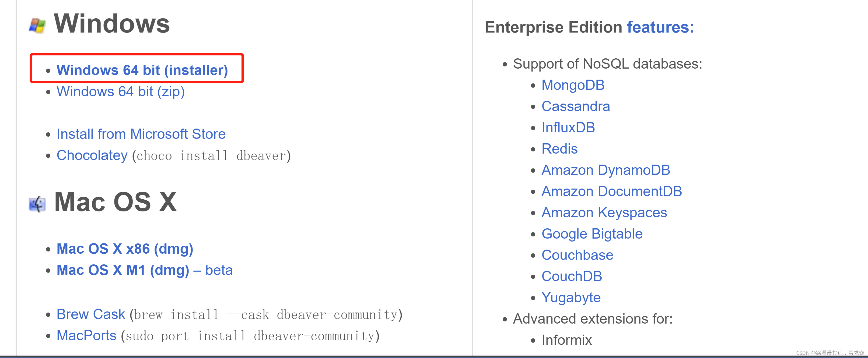Open Enterprise Edition features link
The image size is (868, 358).
click(660, 27)
